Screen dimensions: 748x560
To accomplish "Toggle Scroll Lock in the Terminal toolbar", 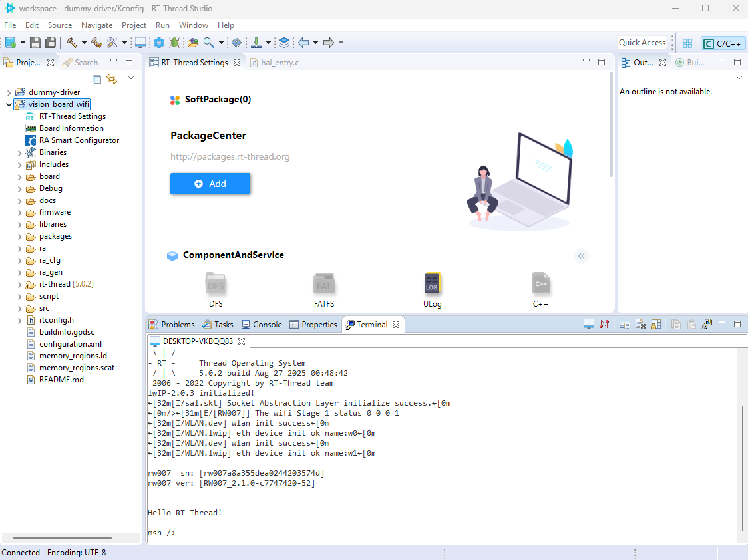I will click(x=656, y=325).
